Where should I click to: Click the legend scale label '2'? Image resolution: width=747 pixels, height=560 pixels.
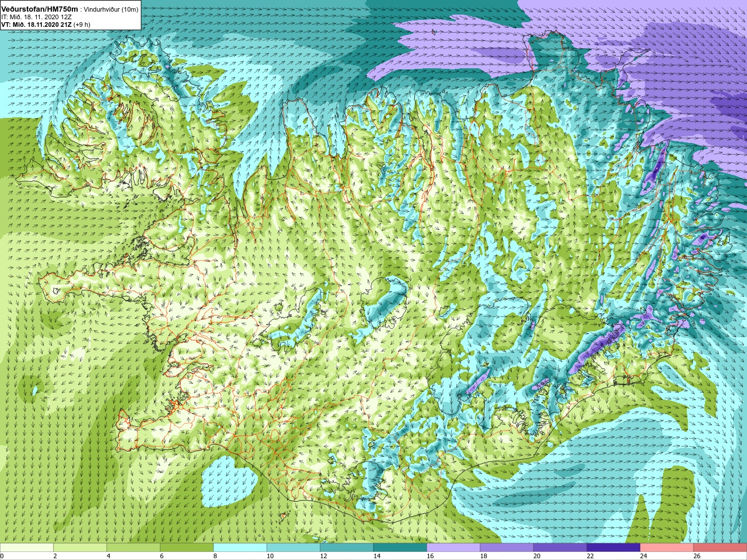coord(55,556)
